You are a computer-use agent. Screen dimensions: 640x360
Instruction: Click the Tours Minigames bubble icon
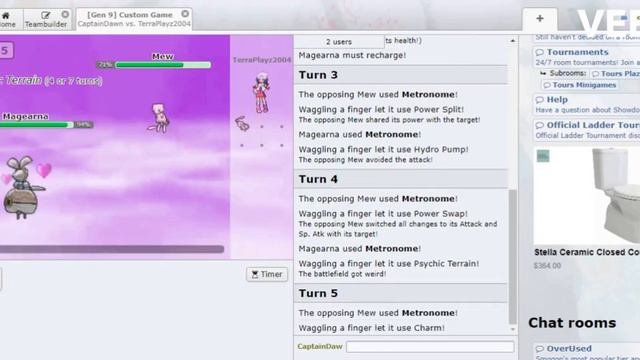click(547, 85)
